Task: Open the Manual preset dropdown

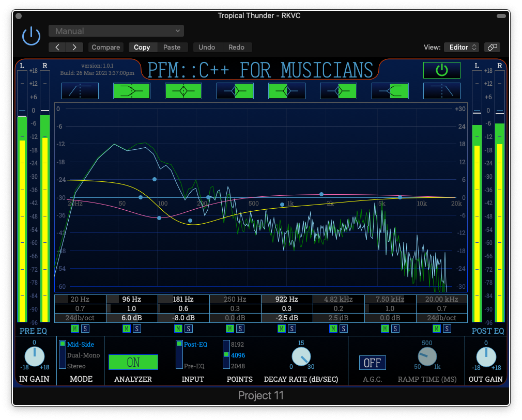Action: pyautogui.click(x=116, y=31)
